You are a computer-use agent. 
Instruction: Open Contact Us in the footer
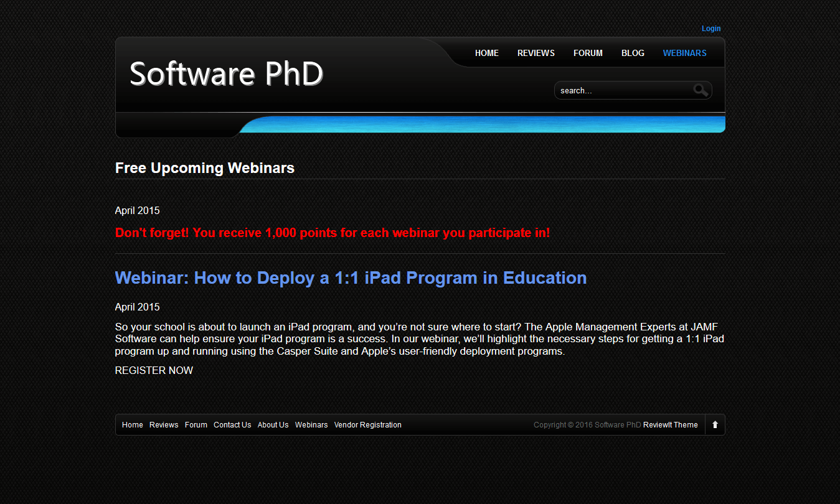tap(232, 425)
